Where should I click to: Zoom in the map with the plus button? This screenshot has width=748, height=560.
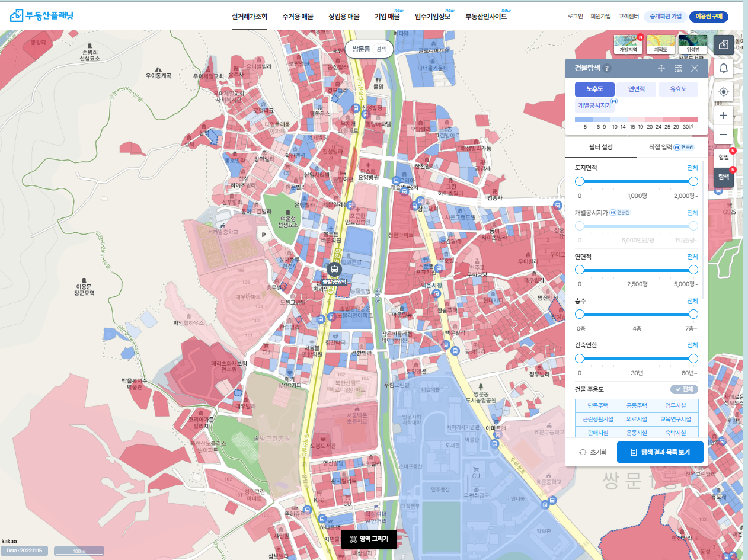(723, 114)
